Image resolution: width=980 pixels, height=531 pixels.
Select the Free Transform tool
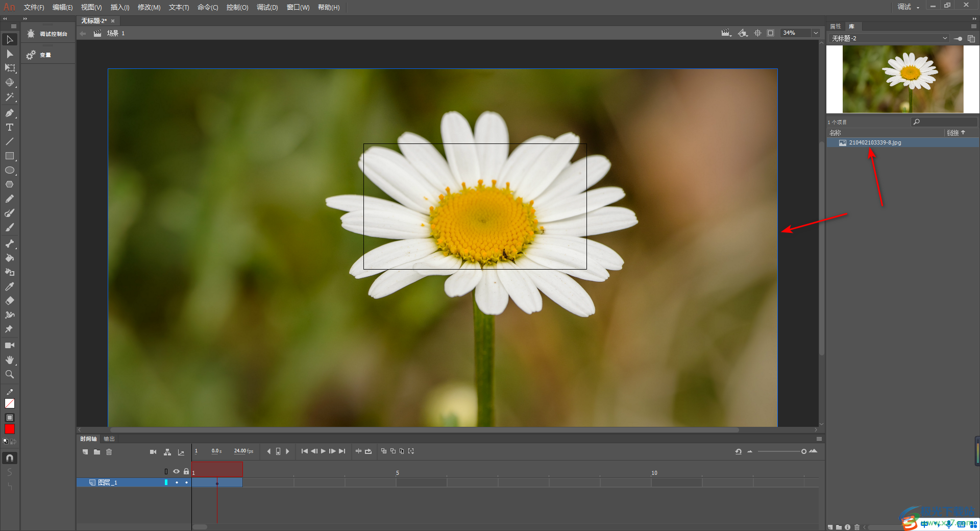click(x=10, y=68)
